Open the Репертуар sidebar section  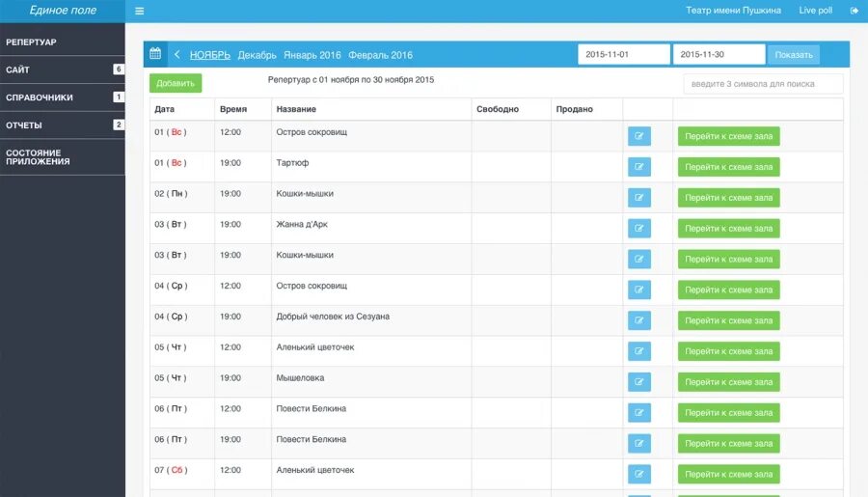(x=63, y=42)
